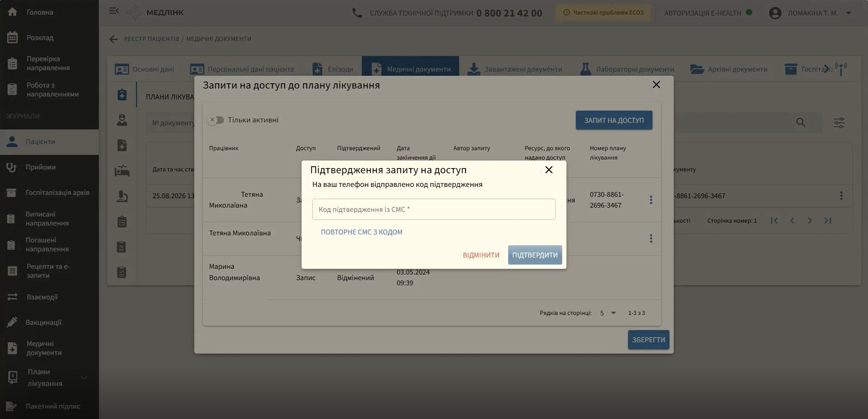
Task: Open row menu for plan 0730-8861-2696-3467
Action: click(x=651, y=200)
